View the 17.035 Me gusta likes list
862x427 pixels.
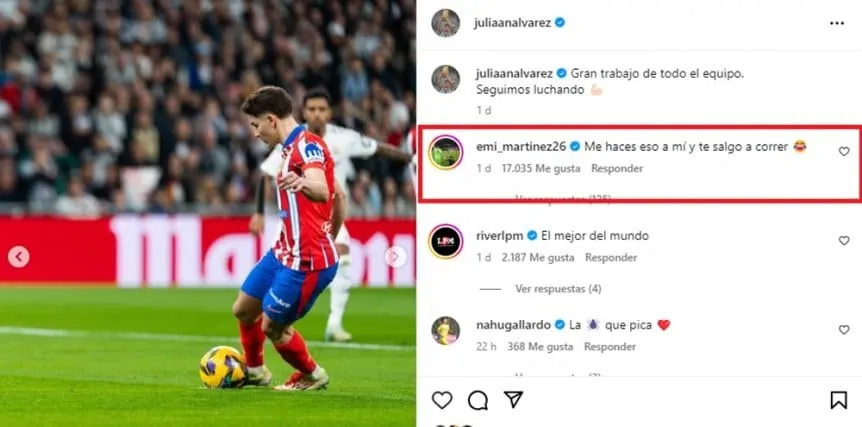[541, 169]
